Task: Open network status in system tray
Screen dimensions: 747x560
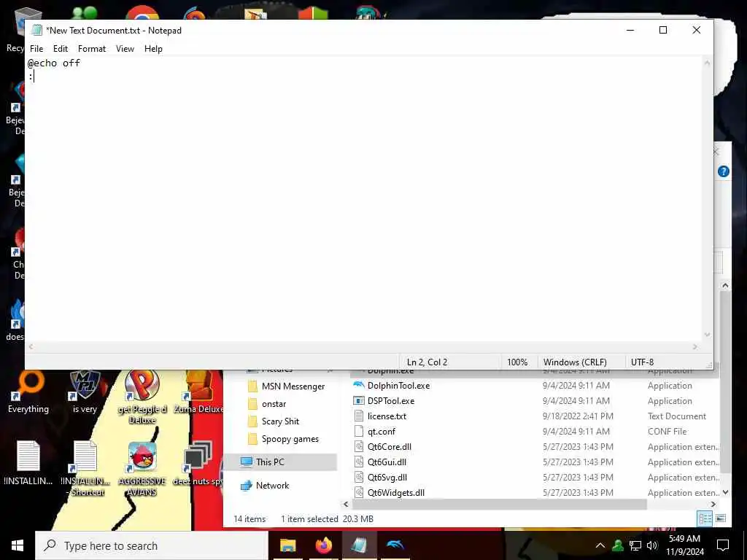Action: pos(635,545)
